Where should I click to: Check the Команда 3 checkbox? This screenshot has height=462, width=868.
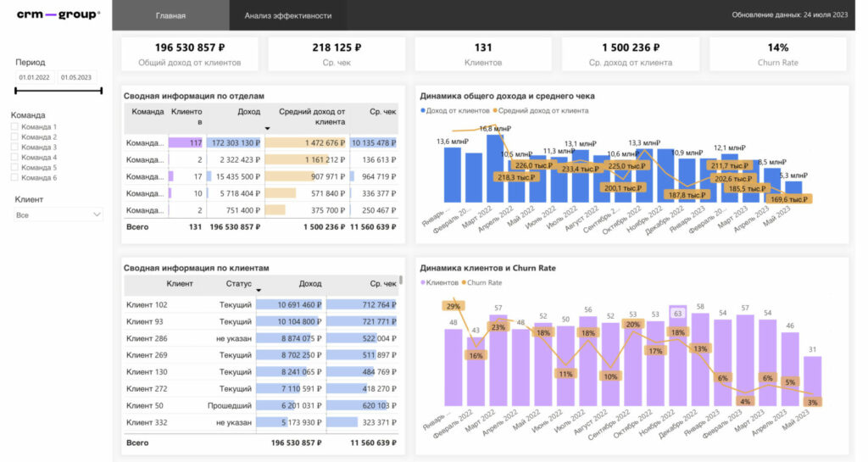click(14, 148)
